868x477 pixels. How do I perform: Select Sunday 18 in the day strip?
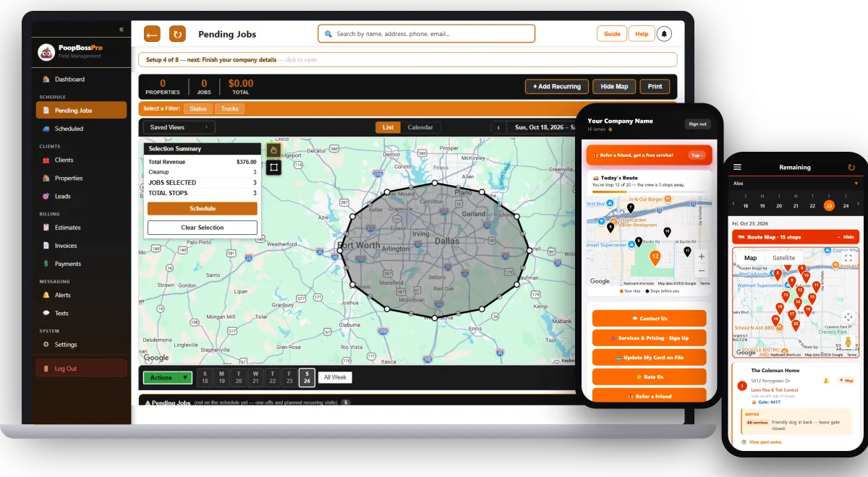(205, 377)
